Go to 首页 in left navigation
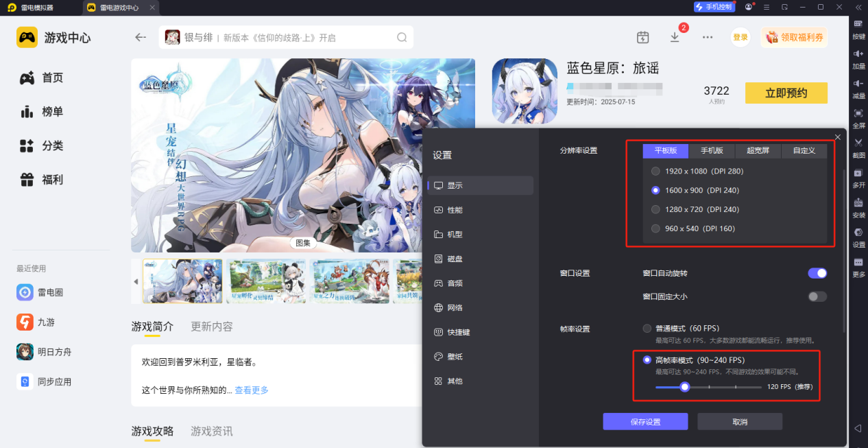Image resolution: width=868 pixels, height=448 pixels. tap(41, 78)
